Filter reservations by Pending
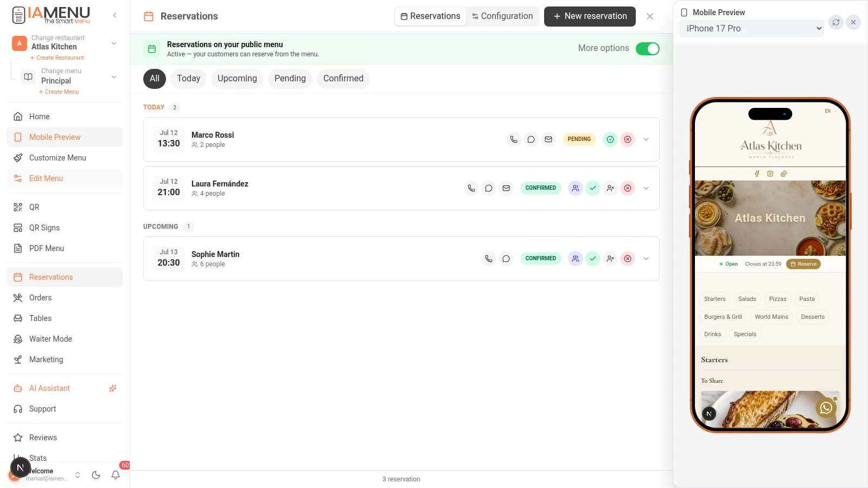The height and width of the screenshot is (488, 868). point(290,79)
